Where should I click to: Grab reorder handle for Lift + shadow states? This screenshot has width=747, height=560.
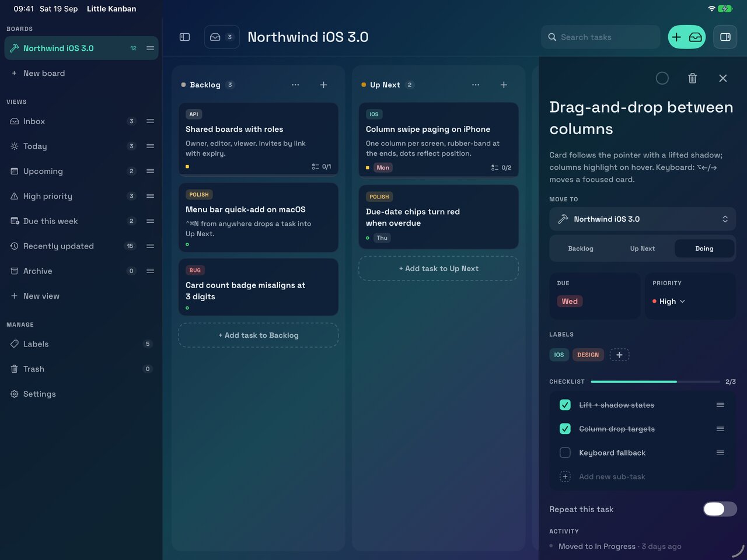(720, 405)
